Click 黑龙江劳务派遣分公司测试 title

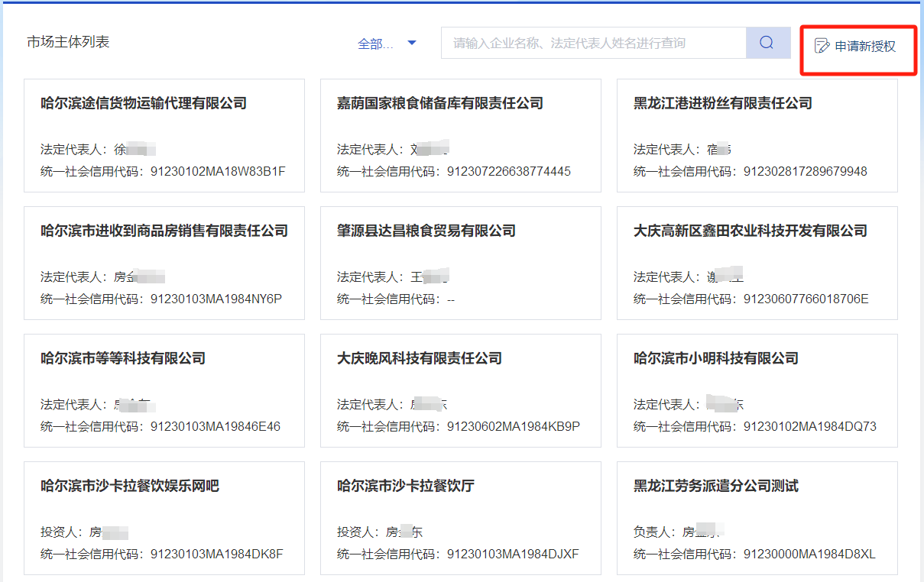coord(715,486)
